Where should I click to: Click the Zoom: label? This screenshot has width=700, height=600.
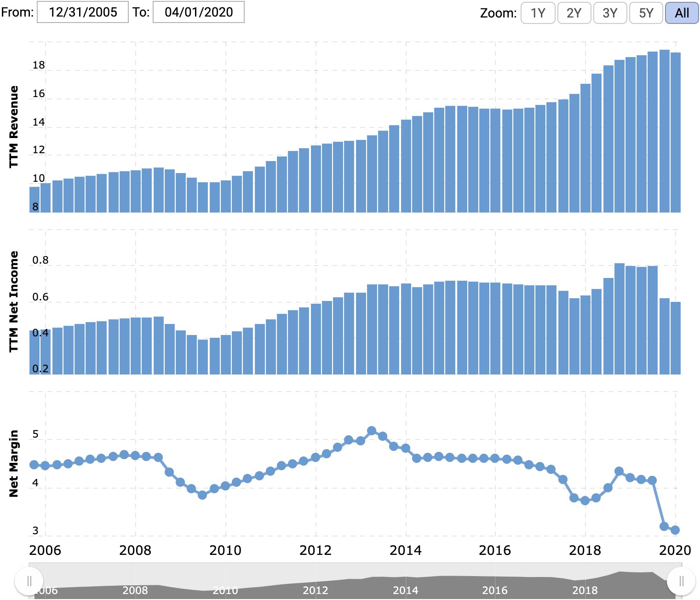(498, 13)
